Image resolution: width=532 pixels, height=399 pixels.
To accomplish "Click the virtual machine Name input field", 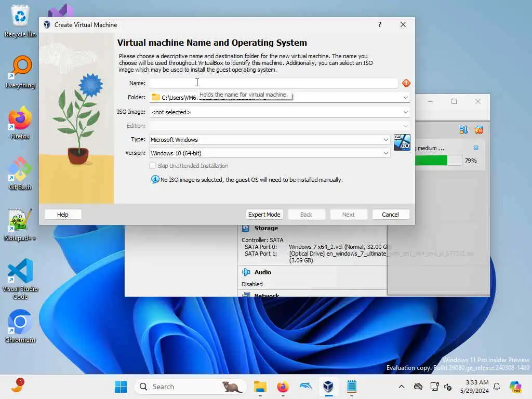I will click(274, 83).
